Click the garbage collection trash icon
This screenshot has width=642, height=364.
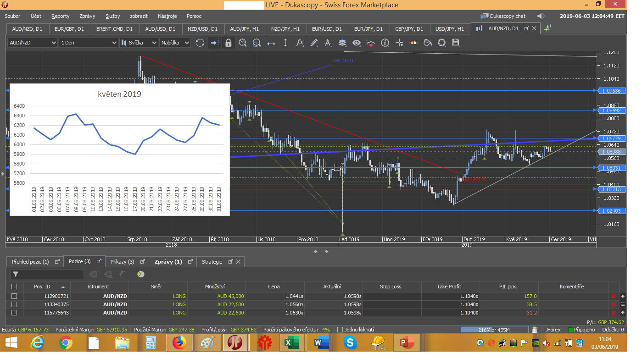click(x=535, y=330)
